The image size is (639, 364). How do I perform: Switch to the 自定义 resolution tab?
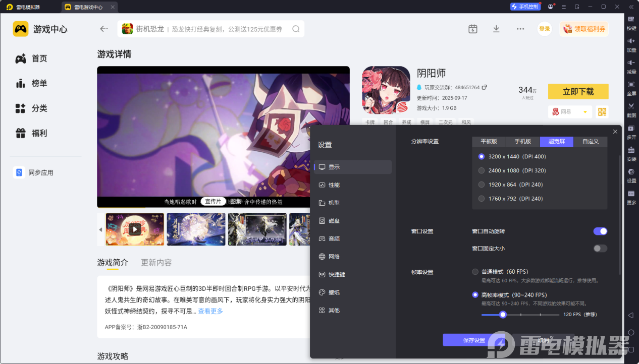pos(590,142)
